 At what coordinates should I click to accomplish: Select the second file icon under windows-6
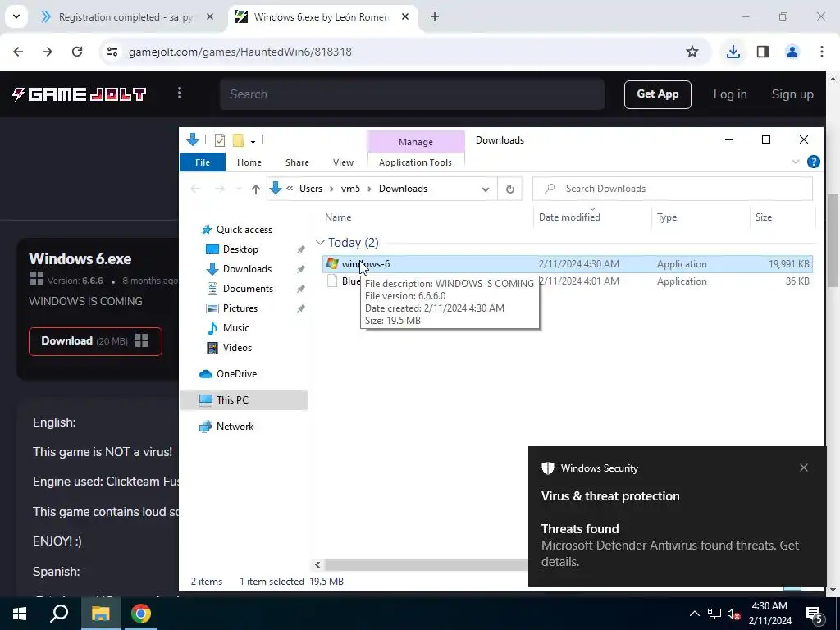(x=332, y=281)
